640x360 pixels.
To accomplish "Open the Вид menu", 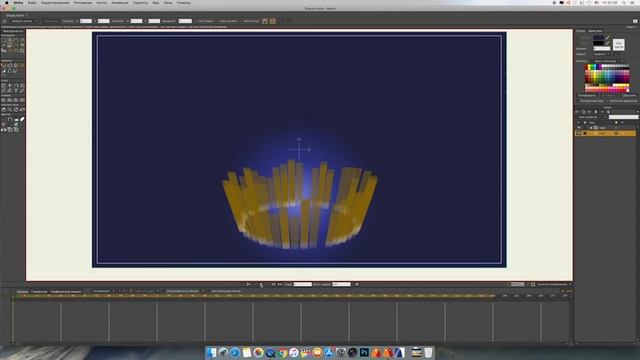I will click(156, 2).
